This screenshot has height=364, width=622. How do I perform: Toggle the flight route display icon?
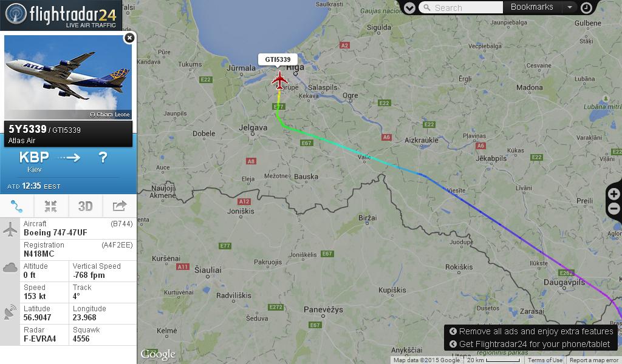16,206
